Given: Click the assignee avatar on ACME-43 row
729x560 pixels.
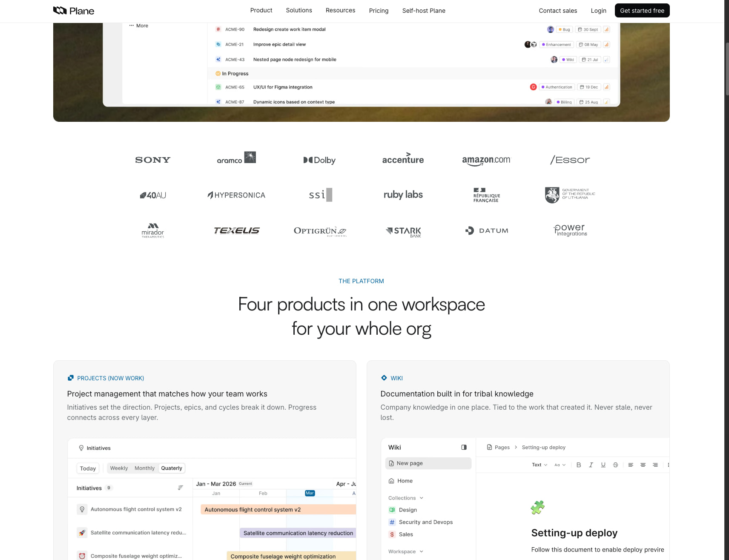Looking at the screenshot, I should coord(554,60).
